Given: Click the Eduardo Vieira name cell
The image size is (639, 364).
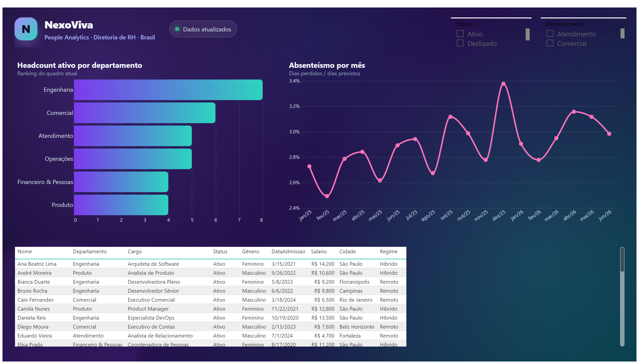Looking at the screenshot, I should (x=34, y=336).
